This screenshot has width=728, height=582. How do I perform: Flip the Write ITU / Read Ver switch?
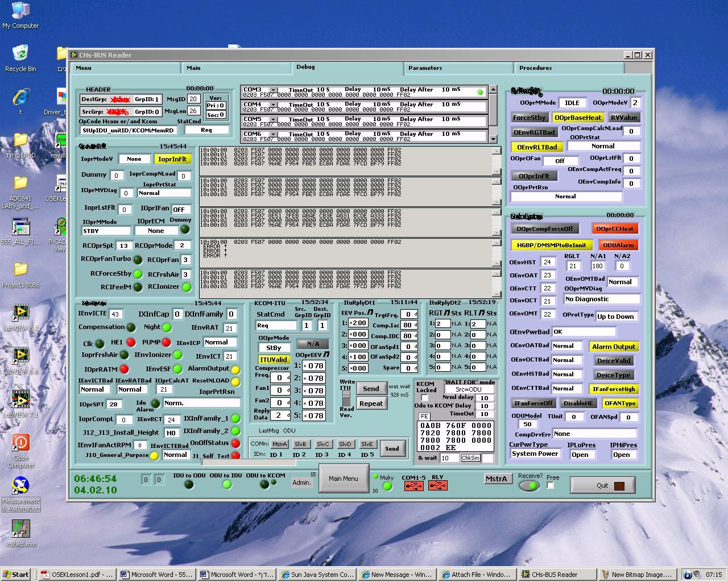[x=346, y=398]
